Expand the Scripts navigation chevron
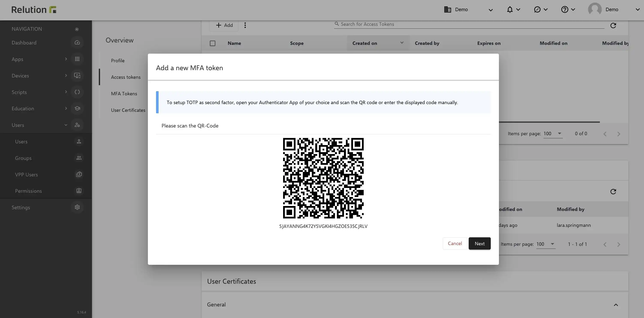 click(66, 92)
